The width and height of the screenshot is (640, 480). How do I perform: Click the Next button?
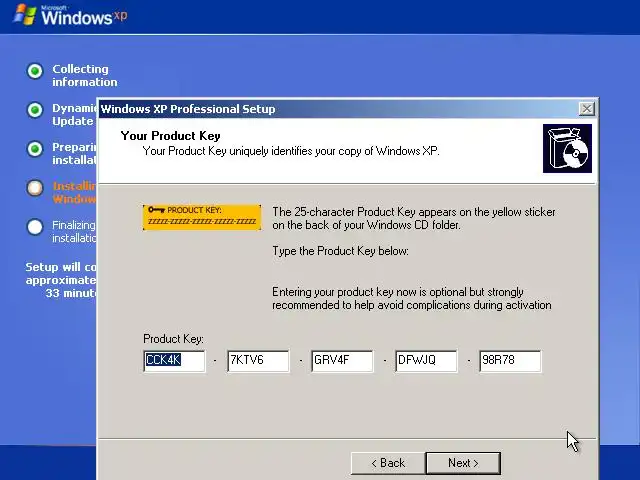coord(463,463)
